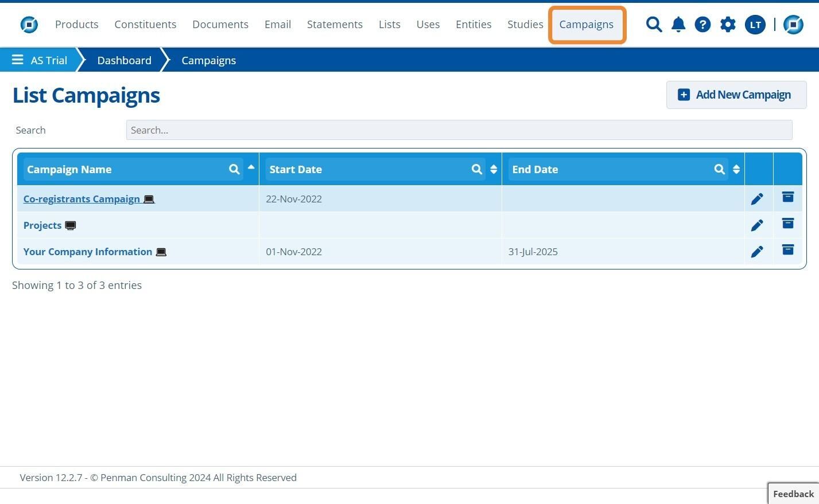Sort by End Date column arrows
Screen dimensions: 819x504
[x=736, y=169]
